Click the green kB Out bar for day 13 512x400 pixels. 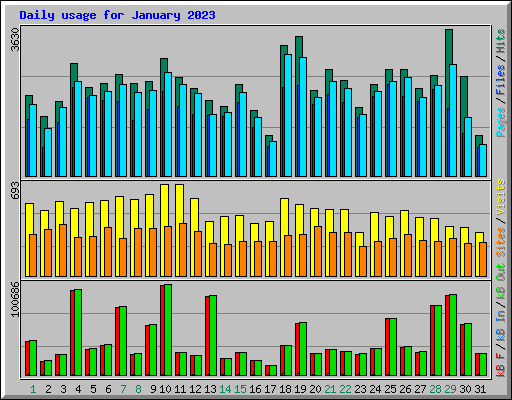tap(213, 335)
